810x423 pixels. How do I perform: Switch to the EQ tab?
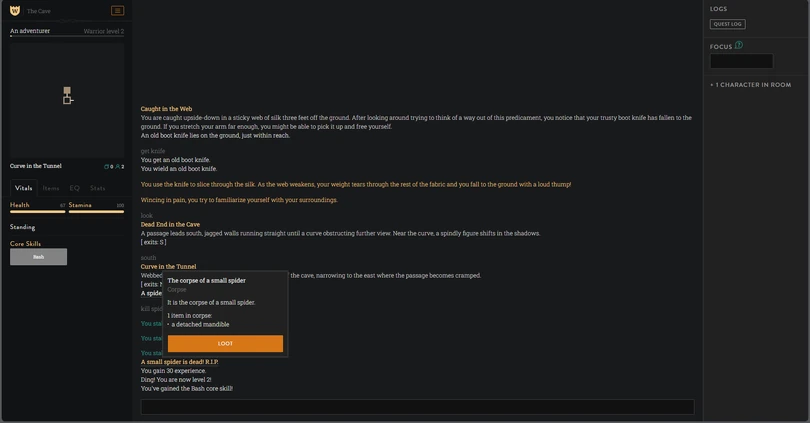pos(74,188)
